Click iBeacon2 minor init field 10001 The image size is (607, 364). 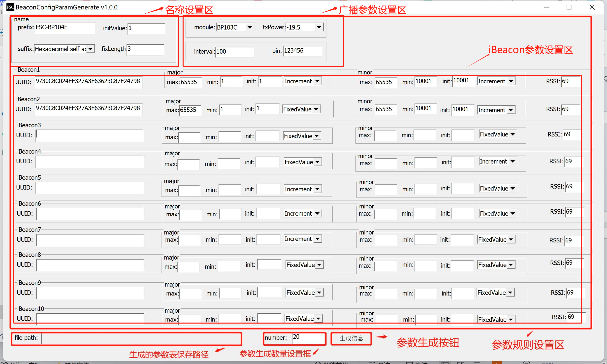point(463,110)
